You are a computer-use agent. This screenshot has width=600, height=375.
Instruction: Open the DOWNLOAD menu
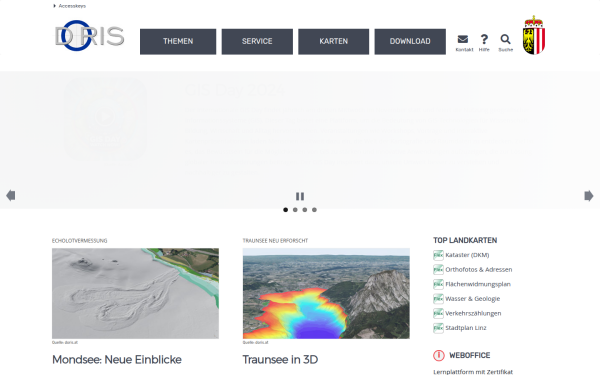[410, 41]
